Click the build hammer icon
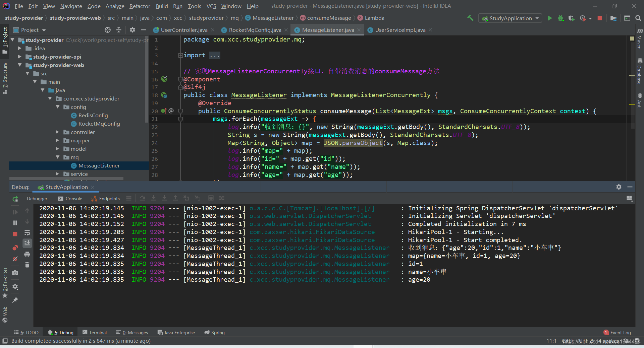 tap(471, 18)
